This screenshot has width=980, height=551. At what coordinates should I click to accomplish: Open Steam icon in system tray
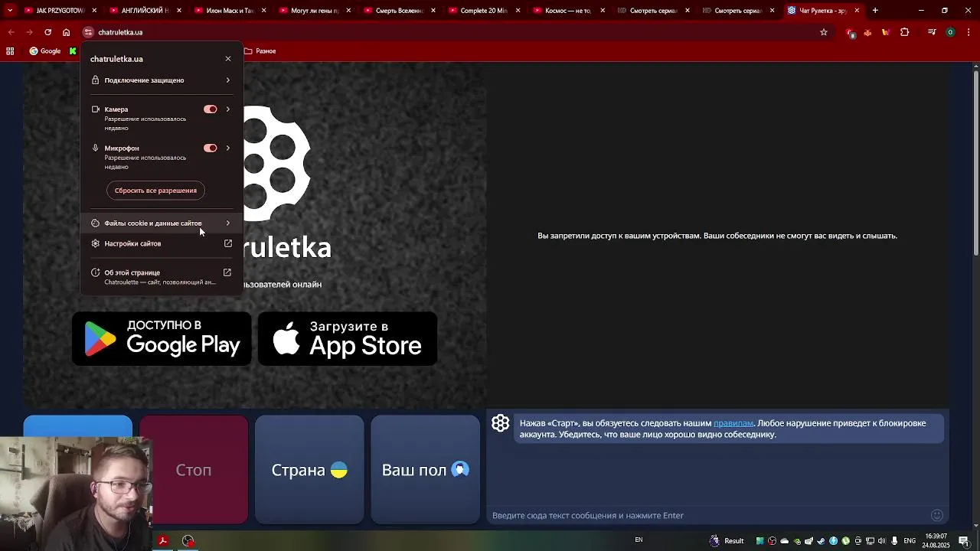pos(822,541)
